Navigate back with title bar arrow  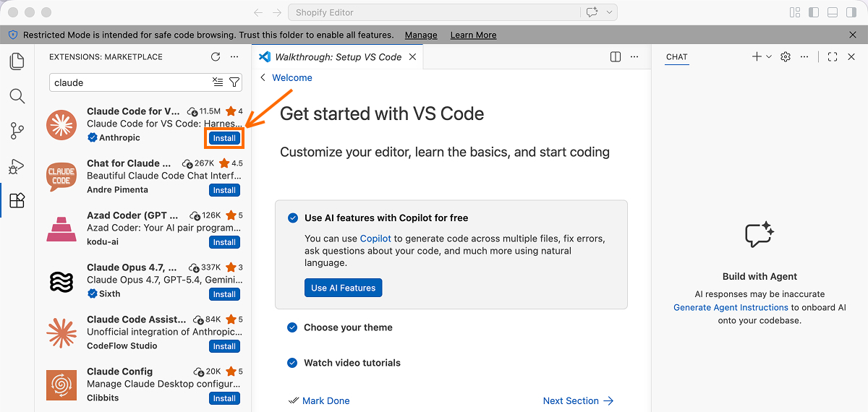point(258,12)
